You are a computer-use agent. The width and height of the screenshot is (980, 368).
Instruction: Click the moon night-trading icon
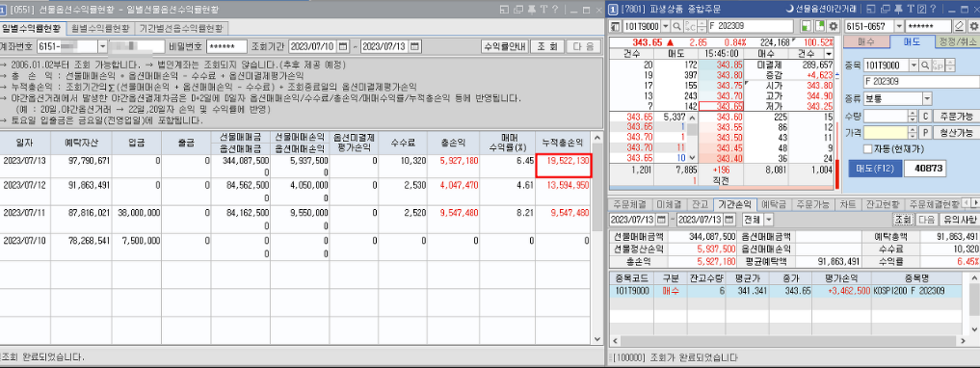tap(790, 9)
